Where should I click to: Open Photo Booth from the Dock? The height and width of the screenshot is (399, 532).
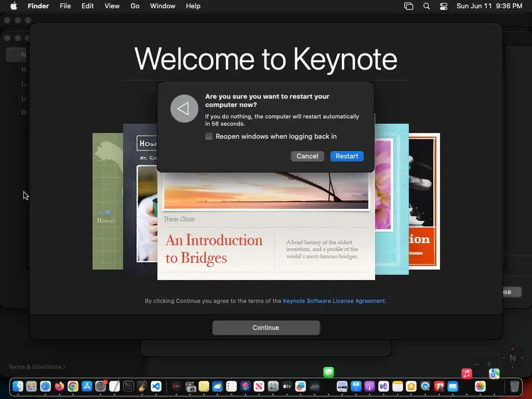click(439, 386)
